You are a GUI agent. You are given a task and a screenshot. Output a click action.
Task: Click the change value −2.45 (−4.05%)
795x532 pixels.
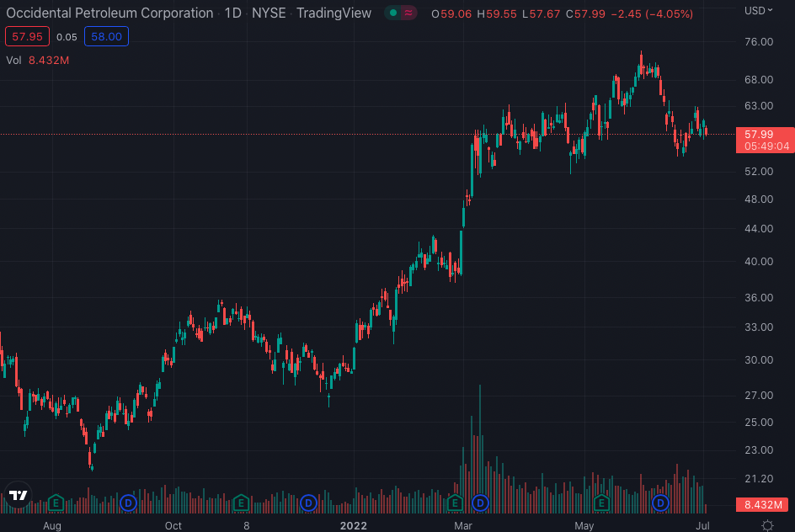(652, 14)
